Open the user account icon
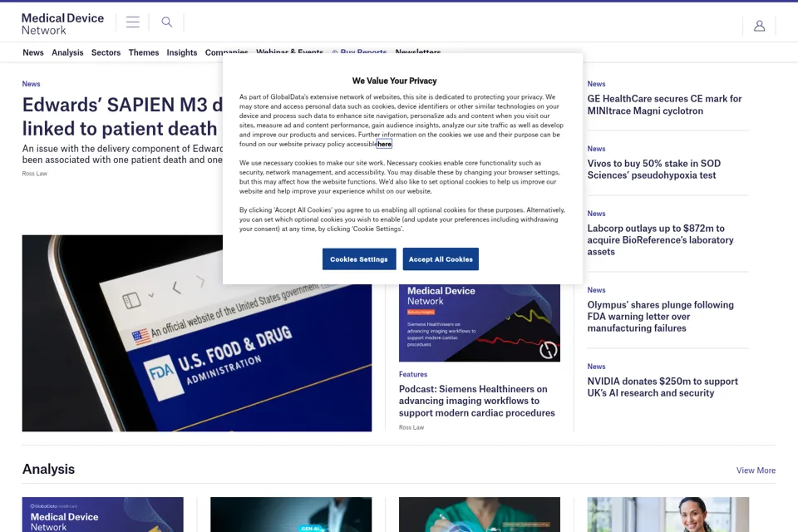 759,26
